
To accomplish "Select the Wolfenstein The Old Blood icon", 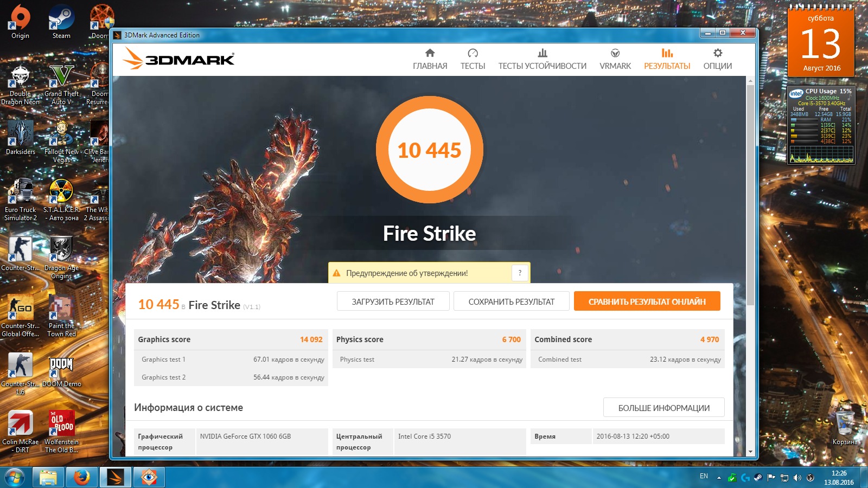I will (x=61, y=432).
